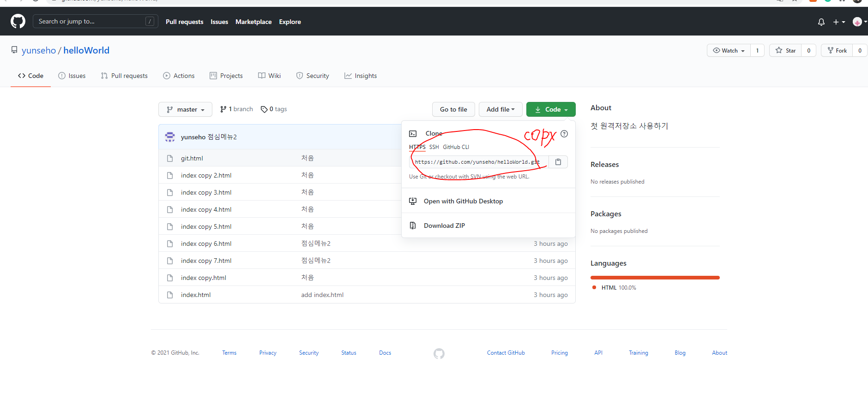The width and height of the screenshot is (868, 410).
Task: Copy the clone URL with clipboard icon
Action: (558, 162)
